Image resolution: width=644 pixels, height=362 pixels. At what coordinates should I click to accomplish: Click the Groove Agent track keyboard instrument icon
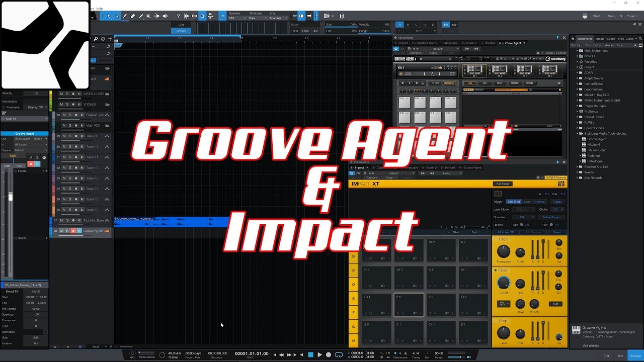click(107, 231)
